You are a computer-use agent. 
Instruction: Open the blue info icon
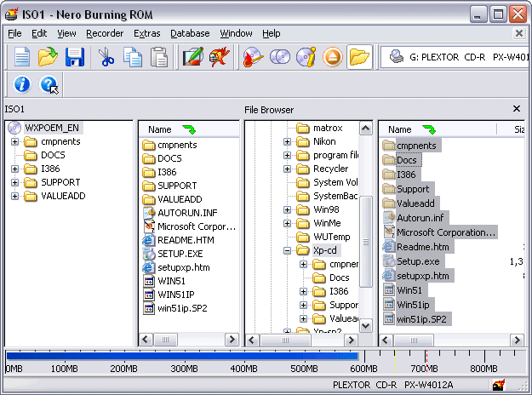pos(22,84)
